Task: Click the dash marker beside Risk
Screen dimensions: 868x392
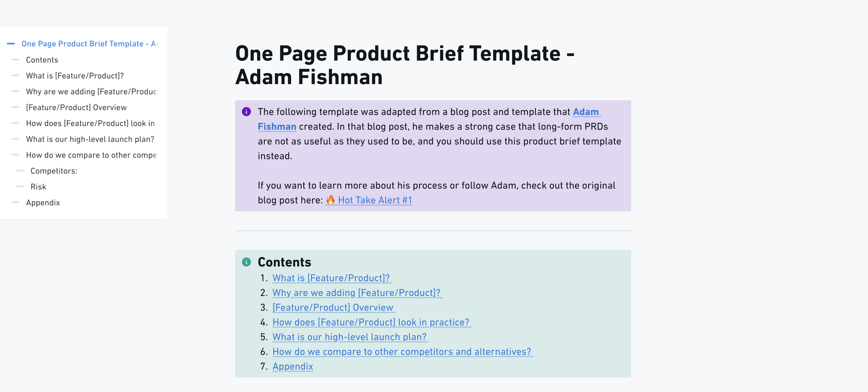Action: click(x=20, y=187)
